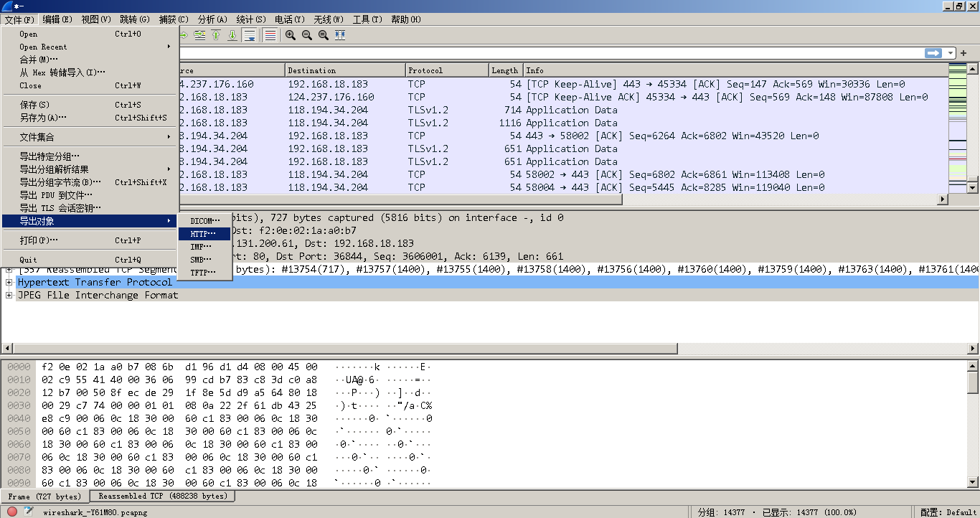
Task: Click the hex dump pane vertical scrollbar
Action: coord(973,424)
